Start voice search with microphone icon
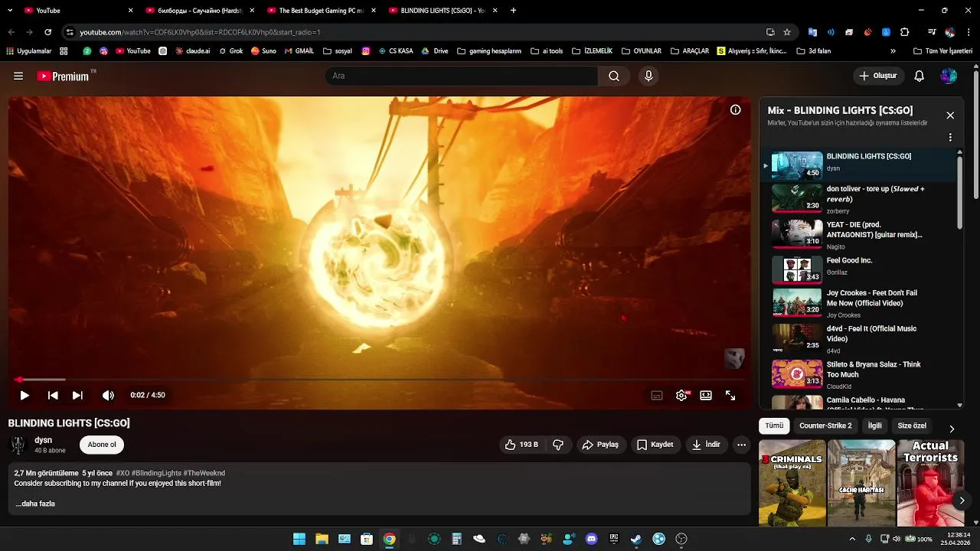980x551 pixels. point(648,76)
